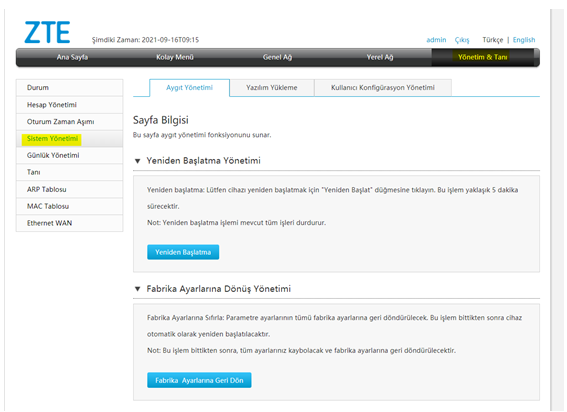This screenshot has height=412, width=567.
Task: Switch to the Yazılım Yükleme tab
Action: click(272, 88)
